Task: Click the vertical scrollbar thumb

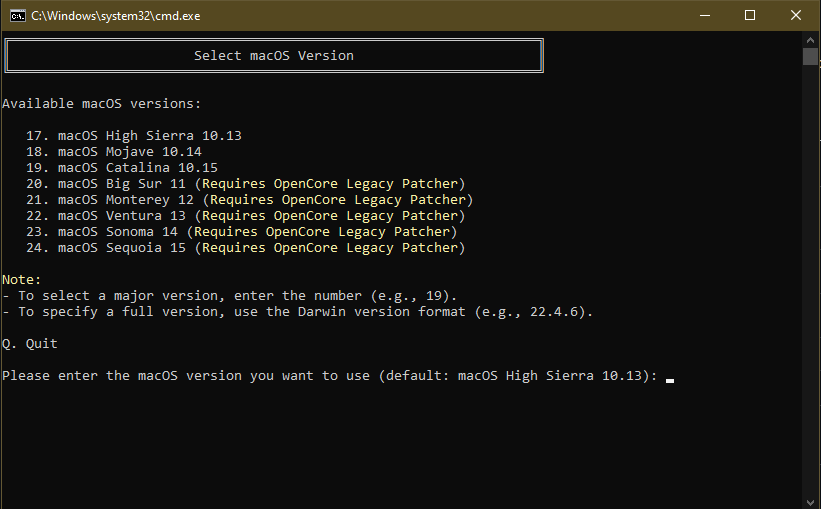Action: pyautogui.click(x=810, y=56)
